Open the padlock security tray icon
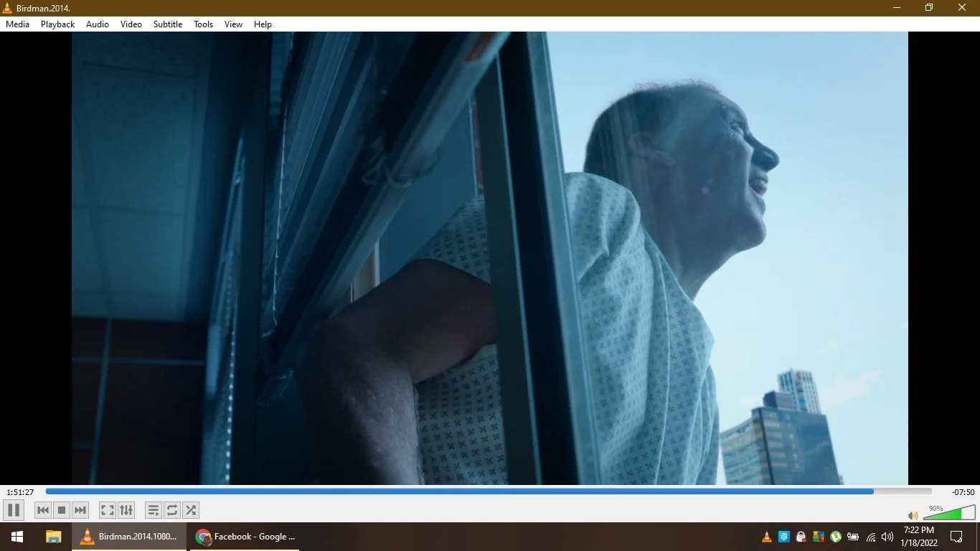The width and height of the screenshot is (980, 551). 801,537
